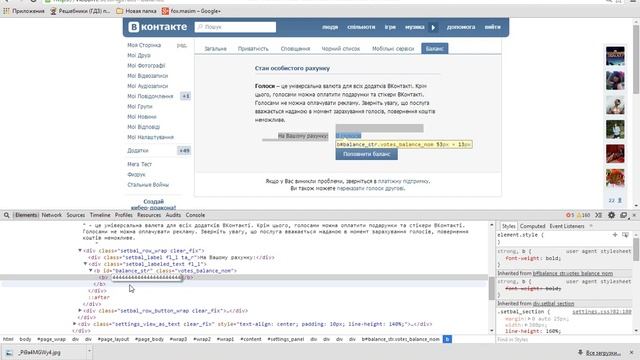Click the ::after pseudo-element line

pyautogui.click(x=100, y=297)
